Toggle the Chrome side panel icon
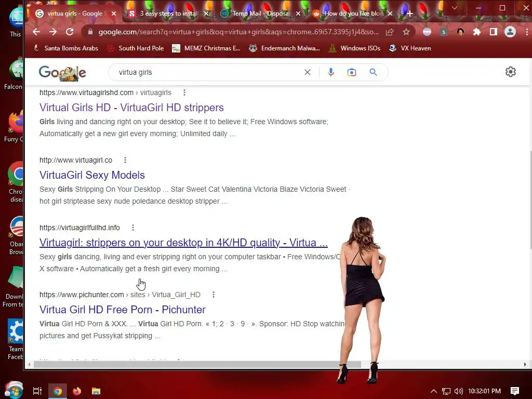The width and height of the screenshot is (532, 399). [x=494, y=32]
